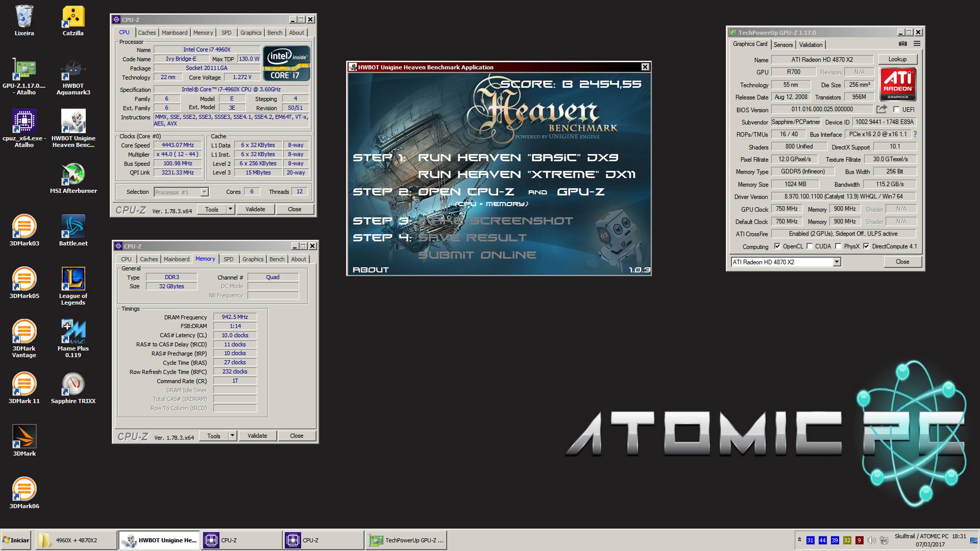Click RUN HEAVEN "XTREME" DX11 in Heaven app

527,174
